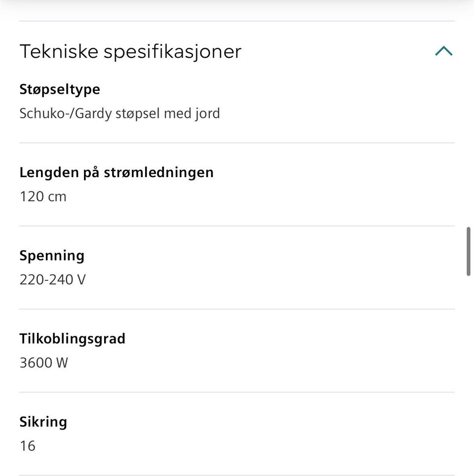Click the Sikring label

pos(43,422)
